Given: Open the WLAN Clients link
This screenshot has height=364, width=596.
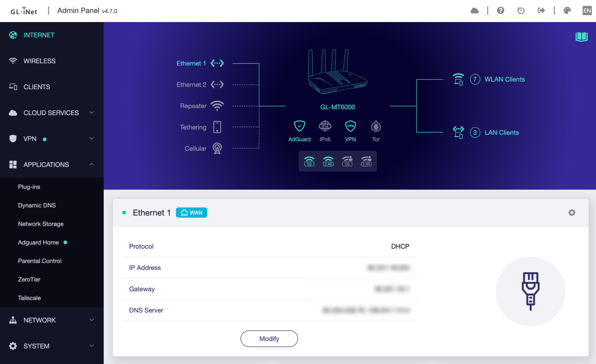Looking at the screenshot, I should [504, 79].
